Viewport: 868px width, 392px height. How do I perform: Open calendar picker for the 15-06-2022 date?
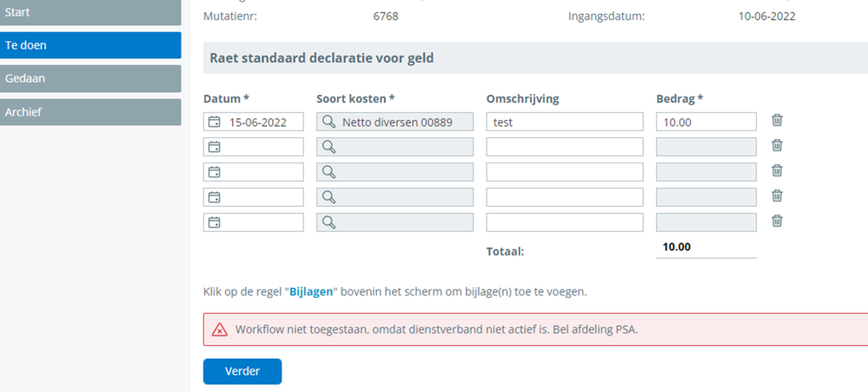click(214, 122)
